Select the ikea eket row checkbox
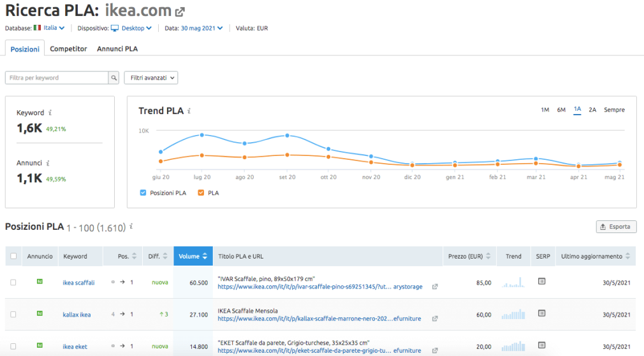This screenshot has width=644, height=356. coord(13,346)
